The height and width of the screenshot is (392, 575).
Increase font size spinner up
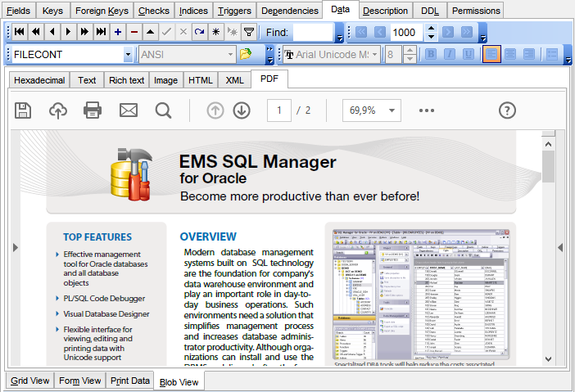pyautogui.click(x=410, y=50)
